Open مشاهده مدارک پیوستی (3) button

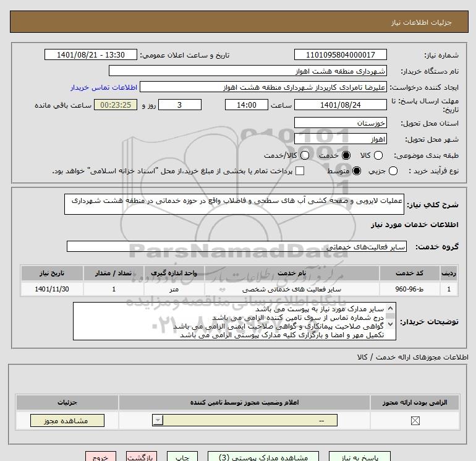(x=263, y=457)
